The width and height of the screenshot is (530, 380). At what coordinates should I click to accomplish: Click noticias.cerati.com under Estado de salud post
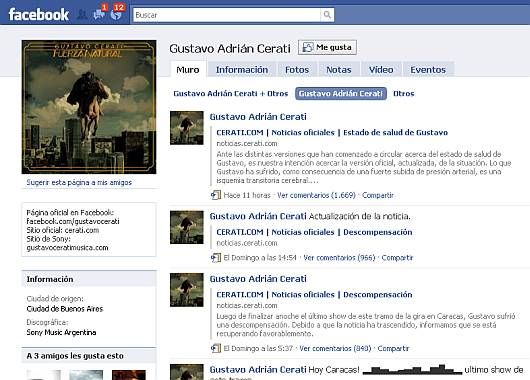pyautogui.click(x=247, y=144)
